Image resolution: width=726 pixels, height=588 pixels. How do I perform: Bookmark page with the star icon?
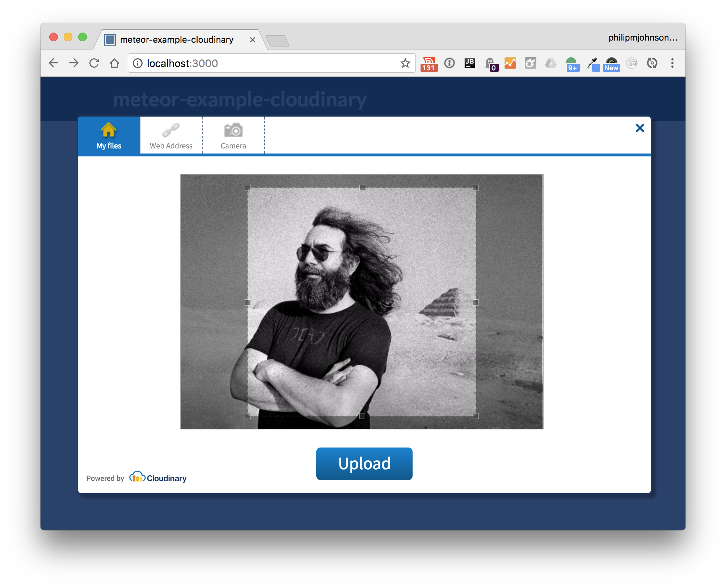[x=405, y=63]
